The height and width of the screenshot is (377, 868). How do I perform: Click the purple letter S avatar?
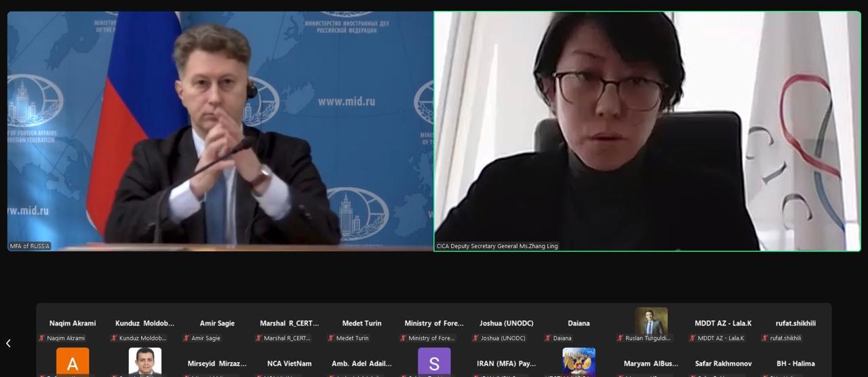click(x=434, y=362)
